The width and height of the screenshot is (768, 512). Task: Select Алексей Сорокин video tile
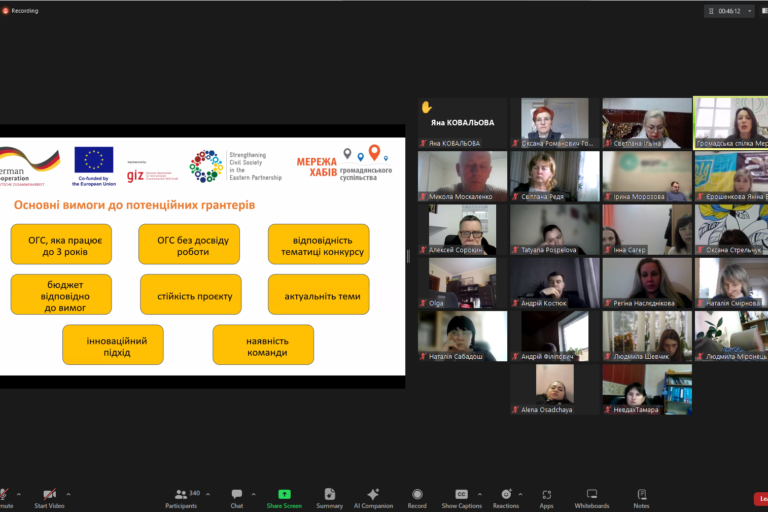[462, 230]
